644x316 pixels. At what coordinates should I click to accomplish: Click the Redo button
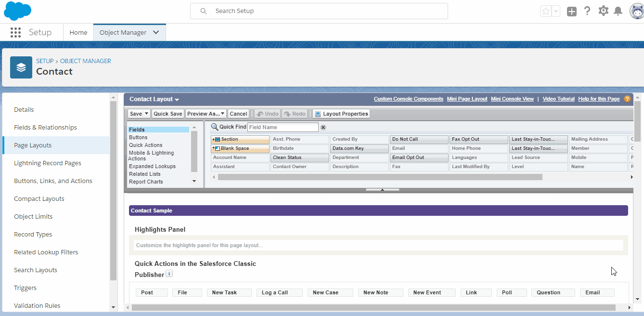pyautogui.click(x=295, y=114)
